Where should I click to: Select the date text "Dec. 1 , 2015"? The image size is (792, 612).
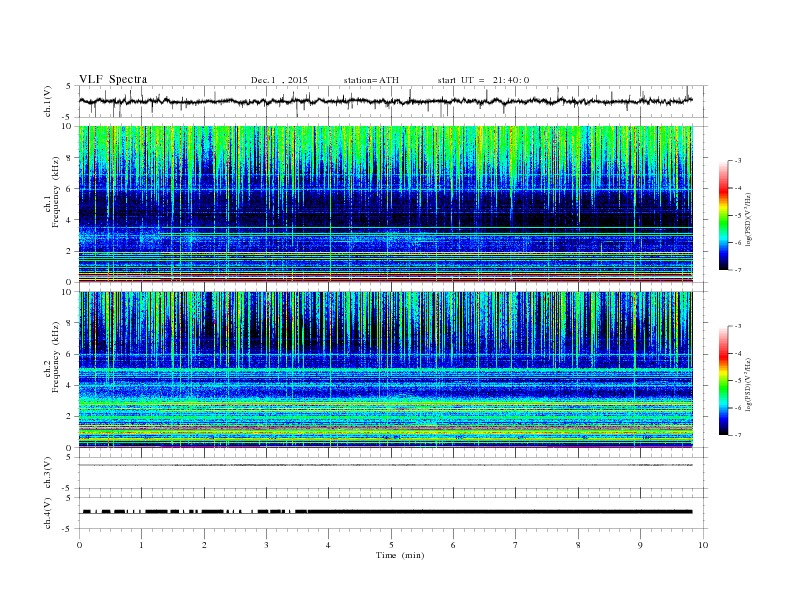279,80
